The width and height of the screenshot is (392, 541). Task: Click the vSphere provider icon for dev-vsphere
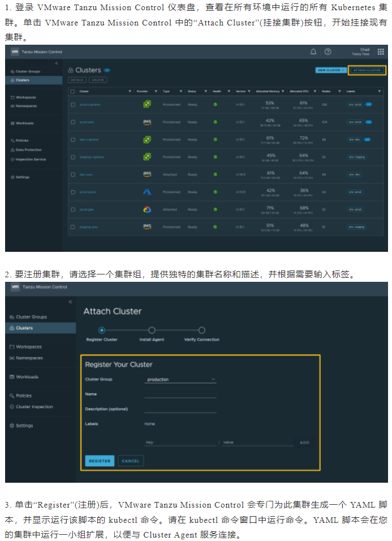pos(147,139)
